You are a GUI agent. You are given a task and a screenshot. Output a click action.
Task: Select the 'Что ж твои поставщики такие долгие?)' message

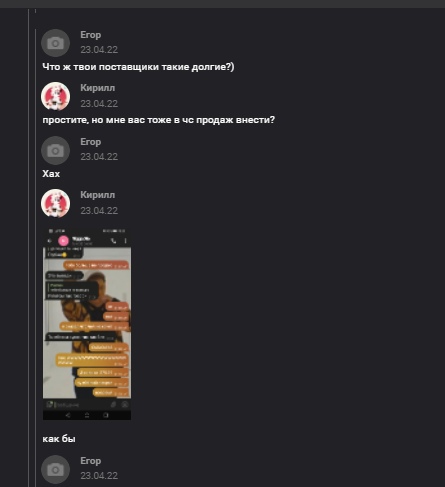tap(138, 67)
